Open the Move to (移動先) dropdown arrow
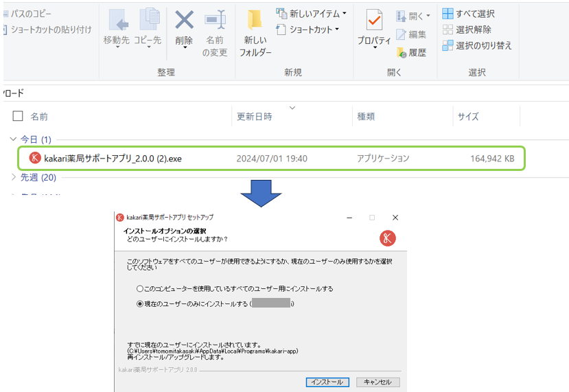This screenshot has width=569, height=392. click(x=117, y=47)
